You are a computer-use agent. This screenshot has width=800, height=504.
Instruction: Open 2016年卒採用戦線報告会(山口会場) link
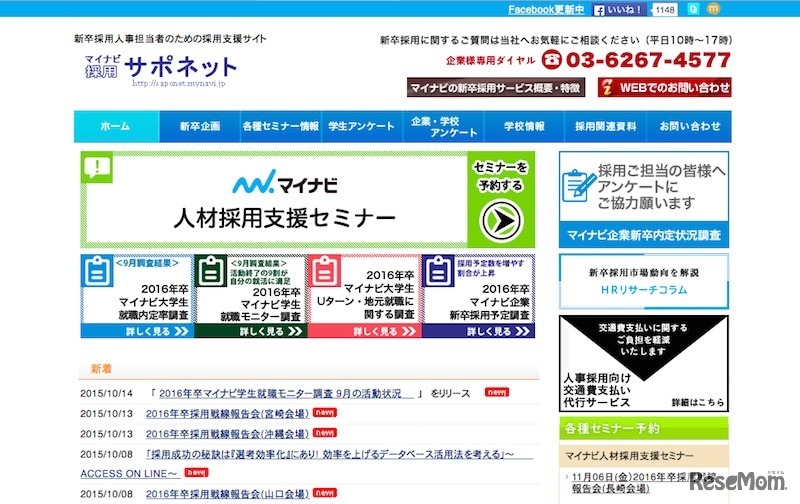point(227,494)
